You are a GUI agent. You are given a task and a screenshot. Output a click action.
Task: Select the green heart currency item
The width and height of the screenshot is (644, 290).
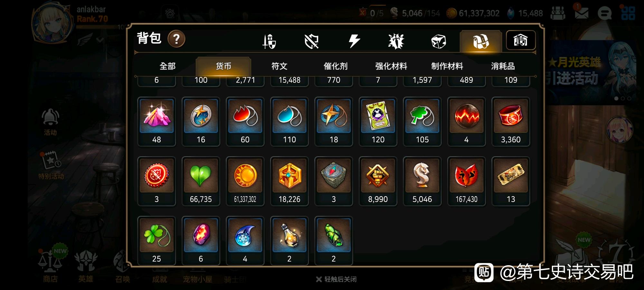[201, 181]
